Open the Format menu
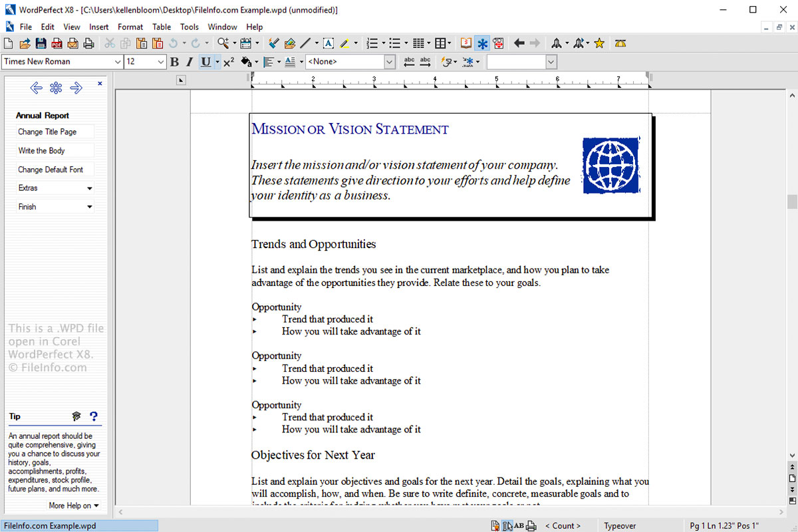The width and height of the screenshot is (798, 532). [x=130, y=27]
